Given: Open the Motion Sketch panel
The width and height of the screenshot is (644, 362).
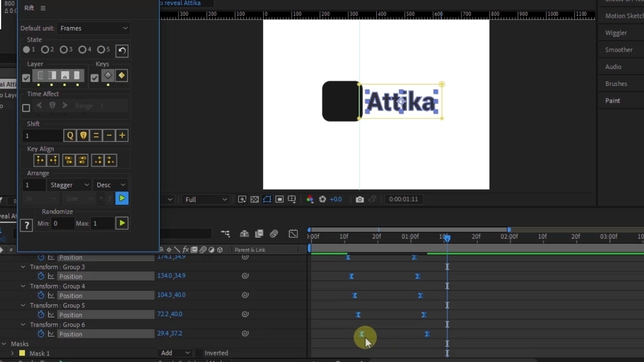Looking at the screenshot, I should pos(624,16).
